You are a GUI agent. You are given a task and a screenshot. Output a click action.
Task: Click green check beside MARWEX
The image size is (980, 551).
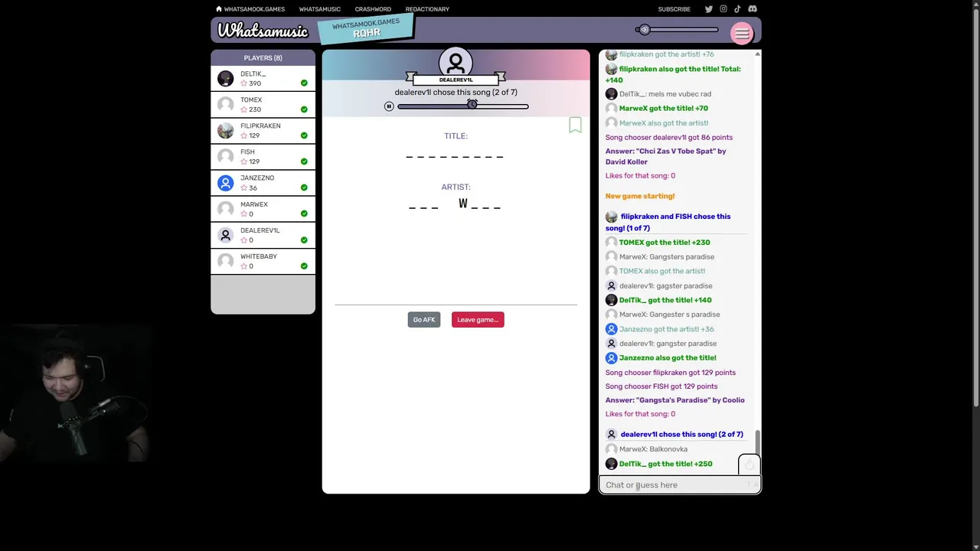click(304, 214)
